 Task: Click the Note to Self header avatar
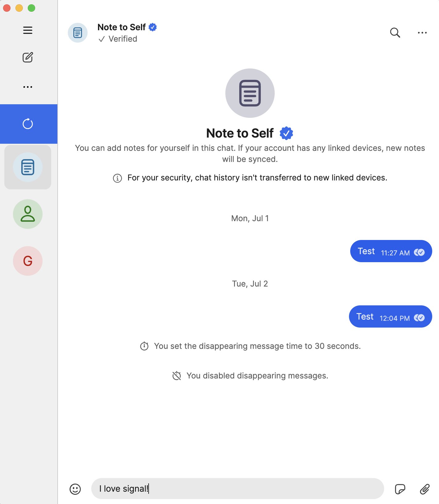(78, 33)
